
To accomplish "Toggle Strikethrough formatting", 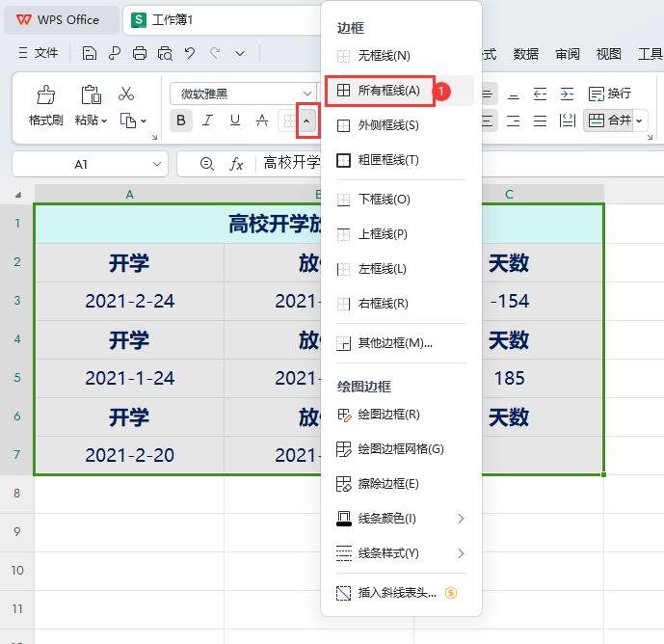I will (262, 121).
